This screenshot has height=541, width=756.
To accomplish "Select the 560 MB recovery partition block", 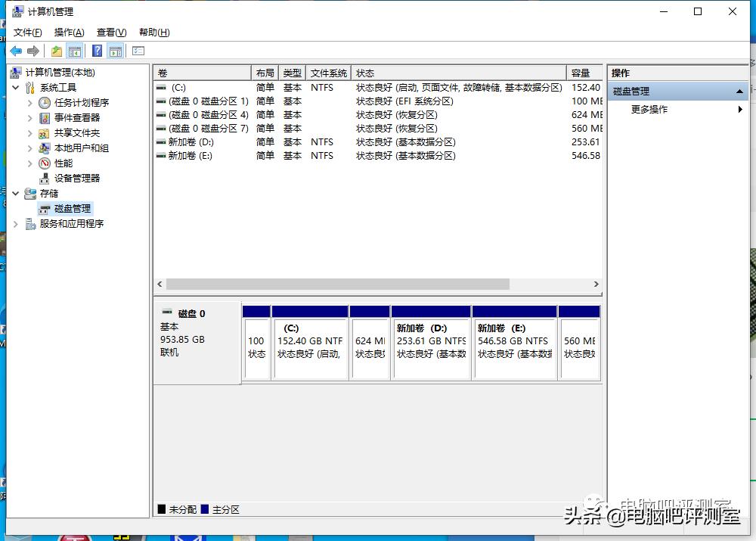I will [x=579, y=343].
